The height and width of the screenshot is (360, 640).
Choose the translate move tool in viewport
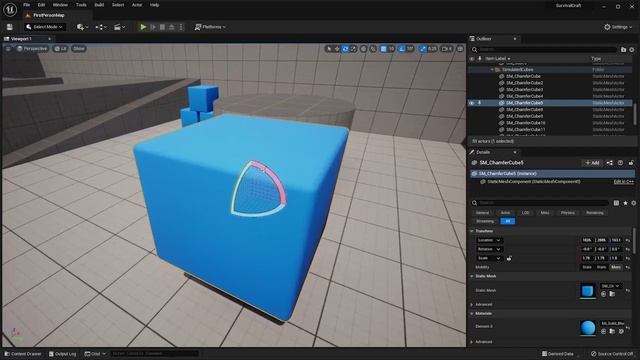(x=337, y=49)
